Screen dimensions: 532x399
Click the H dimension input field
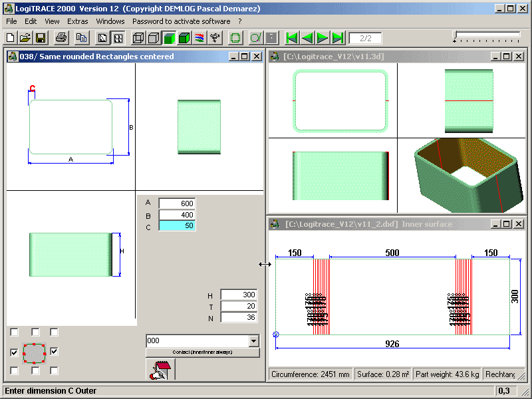pos(238,295)
